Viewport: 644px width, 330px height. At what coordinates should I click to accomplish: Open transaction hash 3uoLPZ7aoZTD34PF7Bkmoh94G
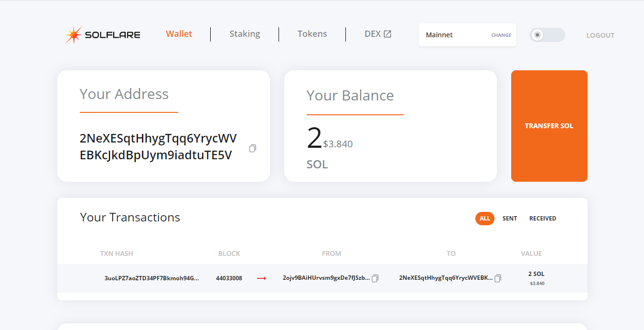click(x=151, y=278)
